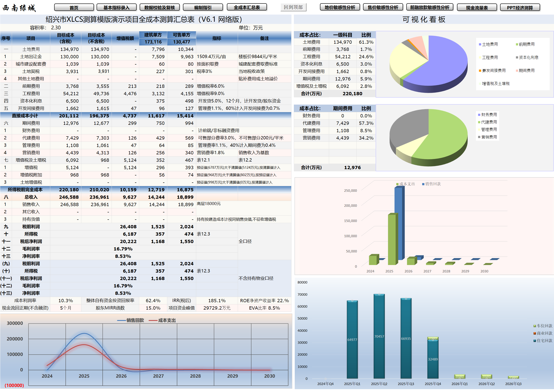Select 总收入 value 246,588
The width and height of the screenshot is (554, 392).
(66, 197)
